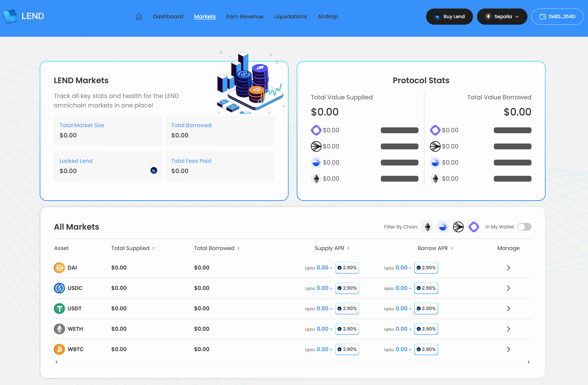Click the DAI asset icon
The height and width of the screenshot is (385, 588).
pos(59,268)
